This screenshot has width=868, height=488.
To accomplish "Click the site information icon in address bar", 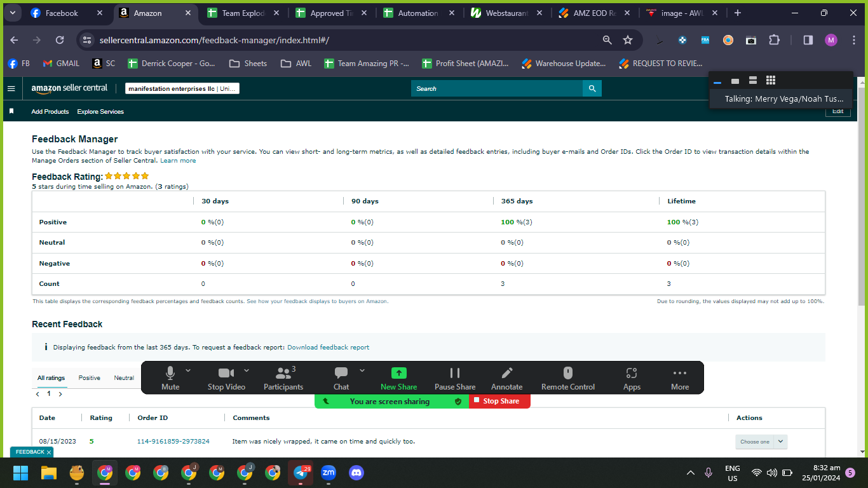I will (x=87, y=40).
